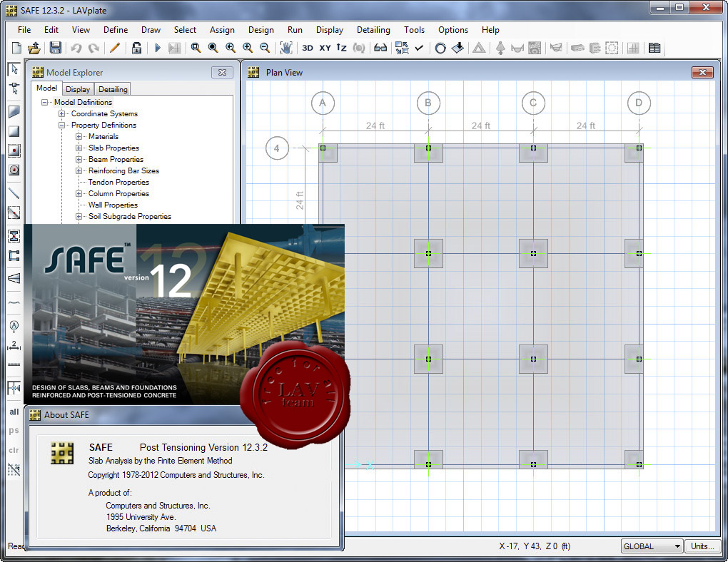
Task: Expand the Coordinate Systems node
Action: point(61,113)
